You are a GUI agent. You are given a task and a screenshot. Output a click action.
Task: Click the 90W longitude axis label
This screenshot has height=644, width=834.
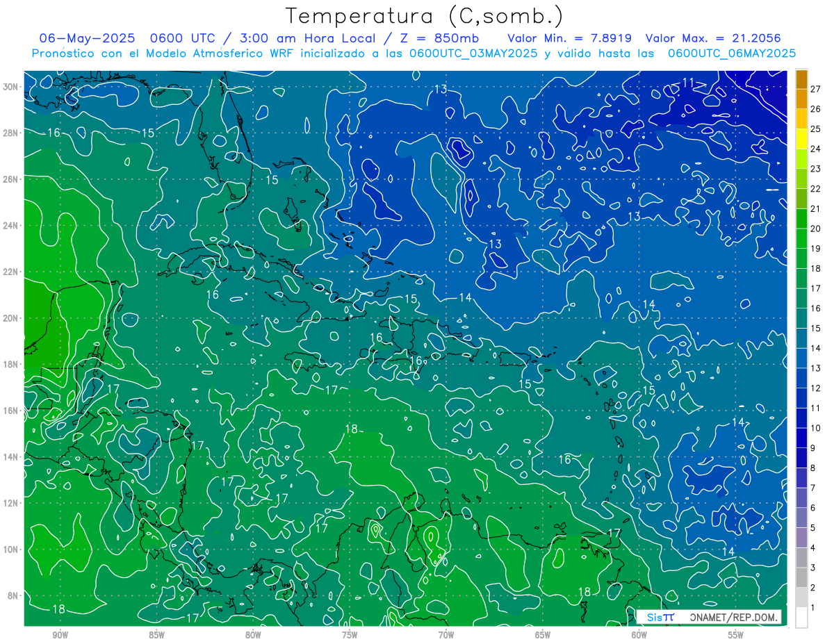point(60,634)
